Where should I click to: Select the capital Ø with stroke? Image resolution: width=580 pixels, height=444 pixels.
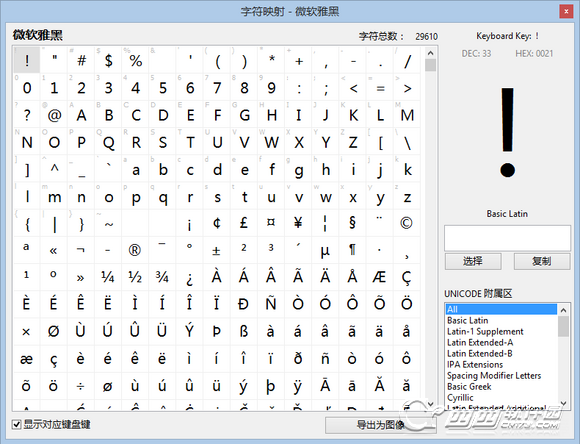pos(53,332)
